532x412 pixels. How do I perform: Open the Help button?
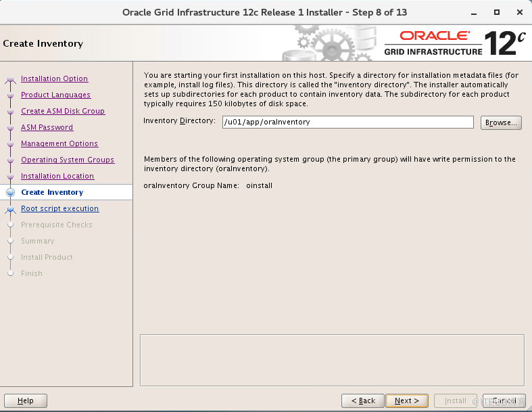click(x=26, y=400)
